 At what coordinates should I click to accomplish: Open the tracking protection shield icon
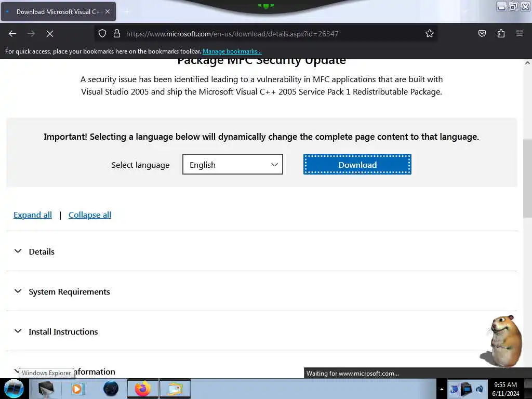102,33
